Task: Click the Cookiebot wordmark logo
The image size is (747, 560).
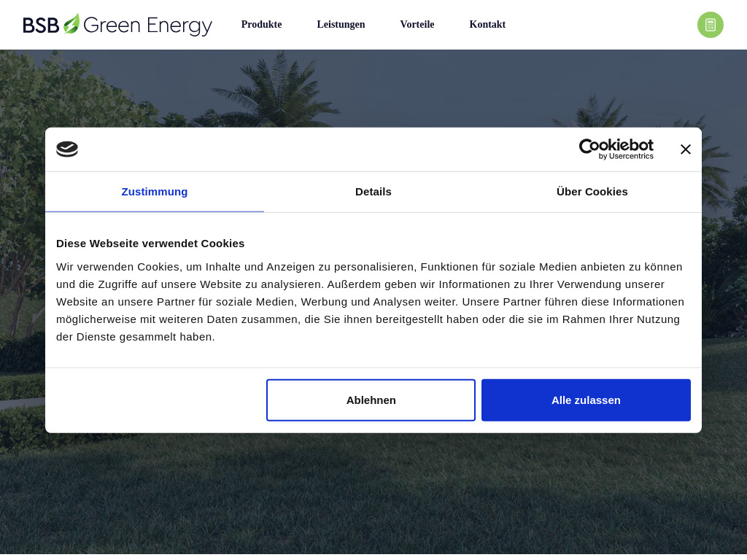Action: (616, 147)
